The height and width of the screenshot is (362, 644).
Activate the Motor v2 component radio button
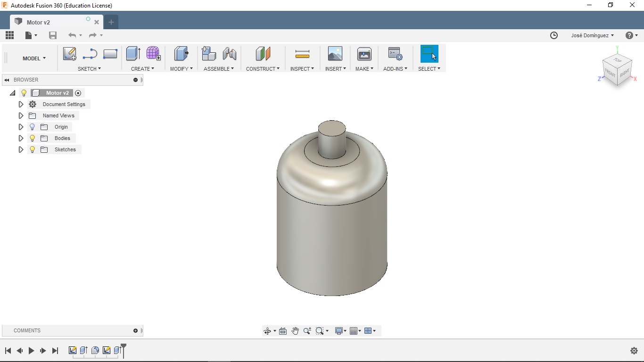click(x=78, y=93)
